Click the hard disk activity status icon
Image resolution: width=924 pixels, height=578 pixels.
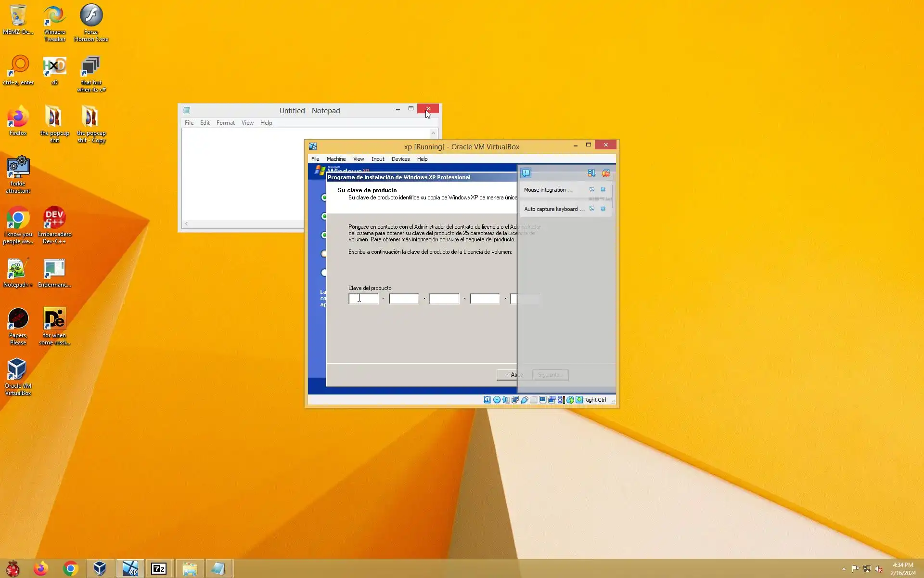pyautogui.click(x=487, y=400)
